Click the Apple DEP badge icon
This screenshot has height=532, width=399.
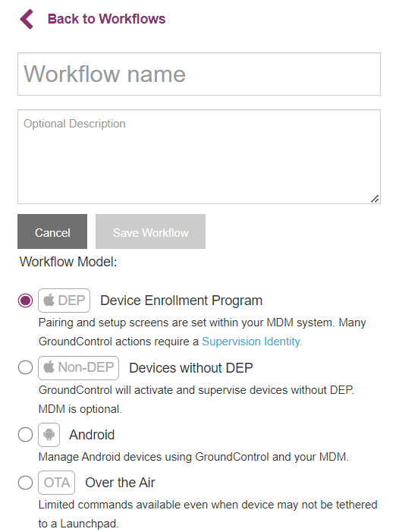[x=64, y=301]
